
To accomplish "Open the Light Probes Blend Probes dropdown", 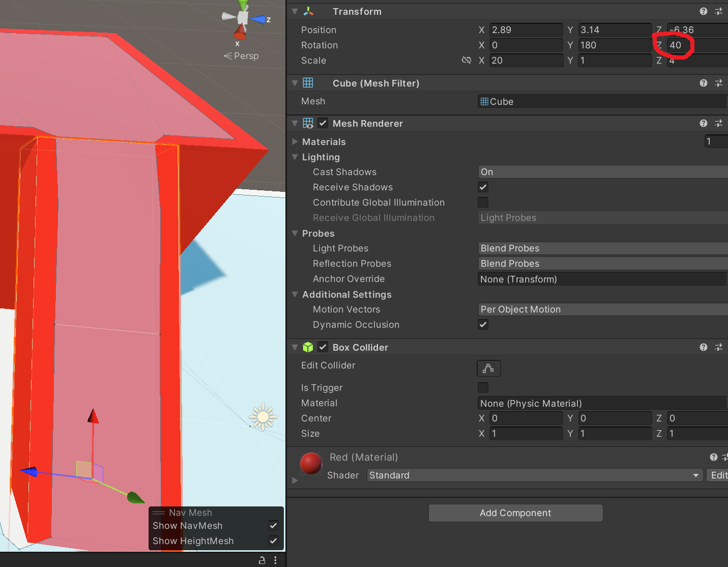I will [603, 248].
